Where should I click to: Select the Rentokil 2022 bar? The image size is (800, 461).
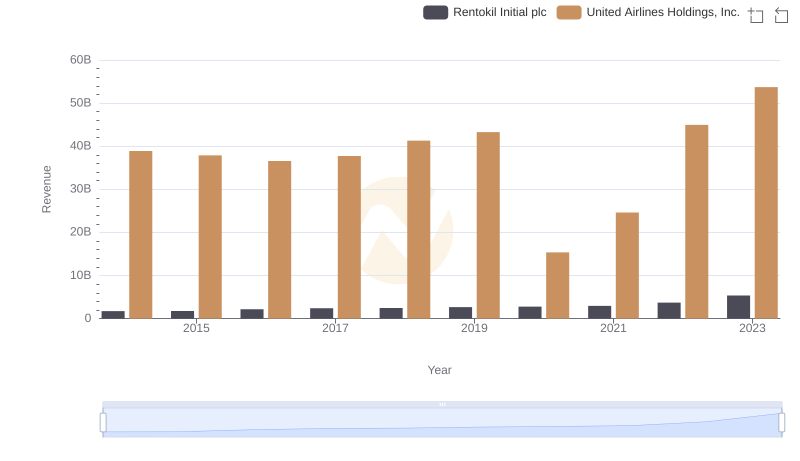[669, 310]
